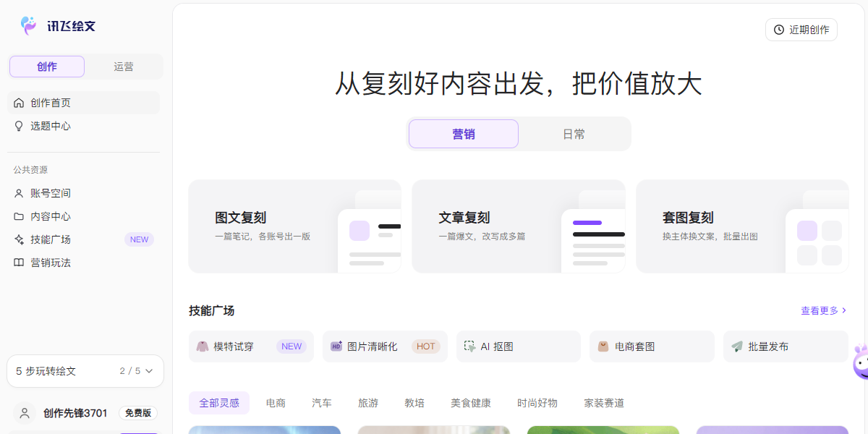The width and height of the screenshot is (868, 434).
Task: Select the 家装赛道 category tab
Action: (604, 403)
